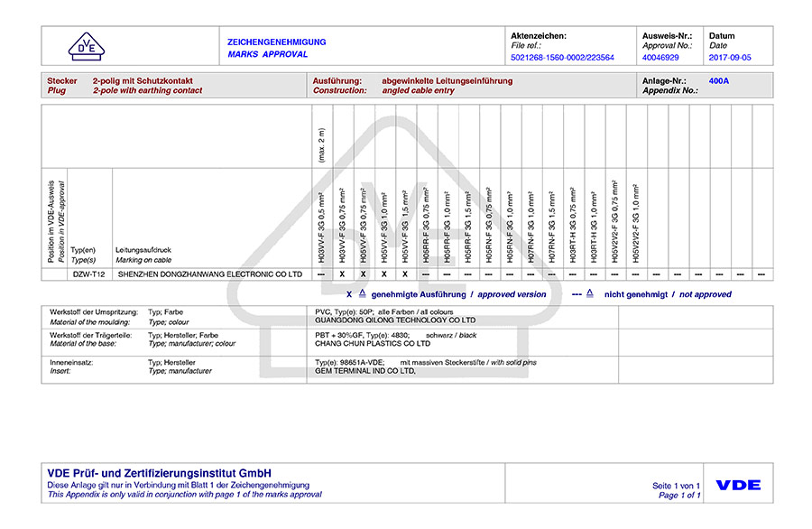Click the VDE triangle logo in header

[88, 47]
